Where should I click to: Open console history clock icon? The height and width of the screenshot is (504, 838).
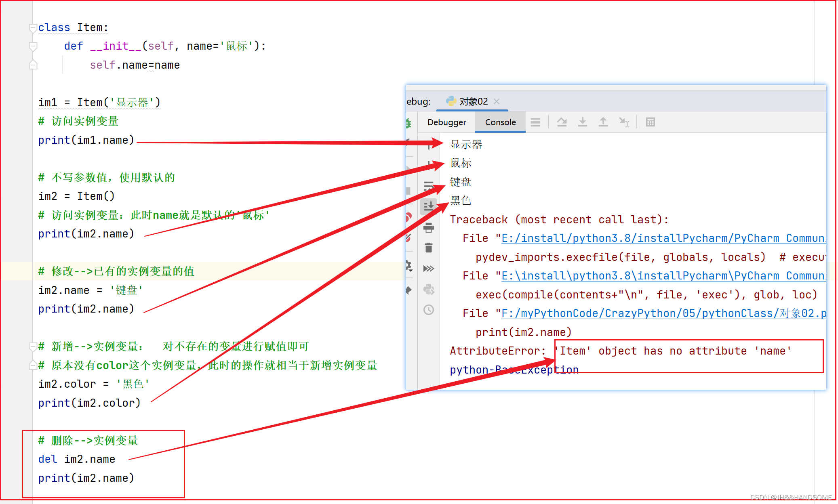click(429, 310)
